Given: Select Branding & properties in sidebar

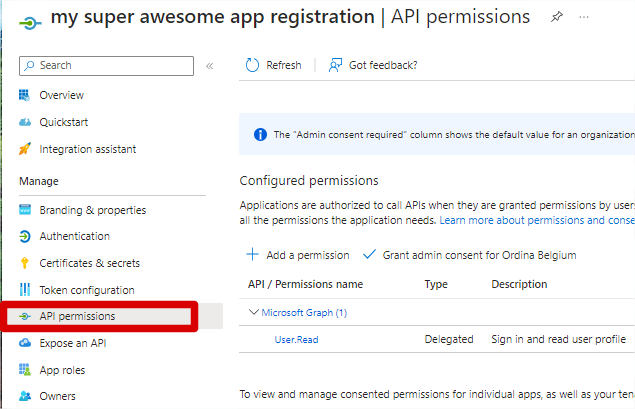Looking at the screenshot, I should point(92,210).
